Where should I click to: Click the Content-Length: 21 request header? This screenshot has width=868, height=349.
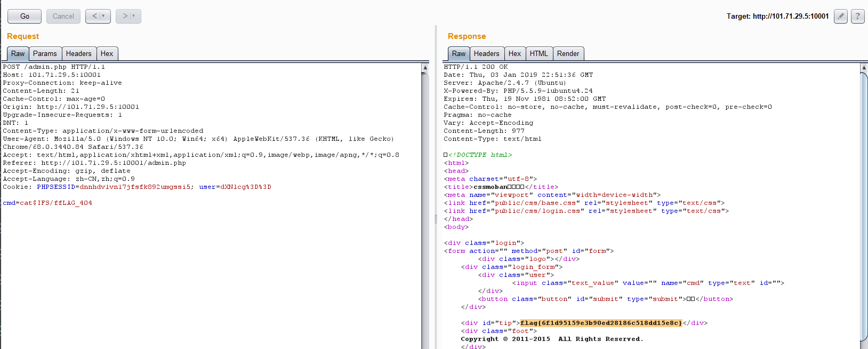pos(41,91)
